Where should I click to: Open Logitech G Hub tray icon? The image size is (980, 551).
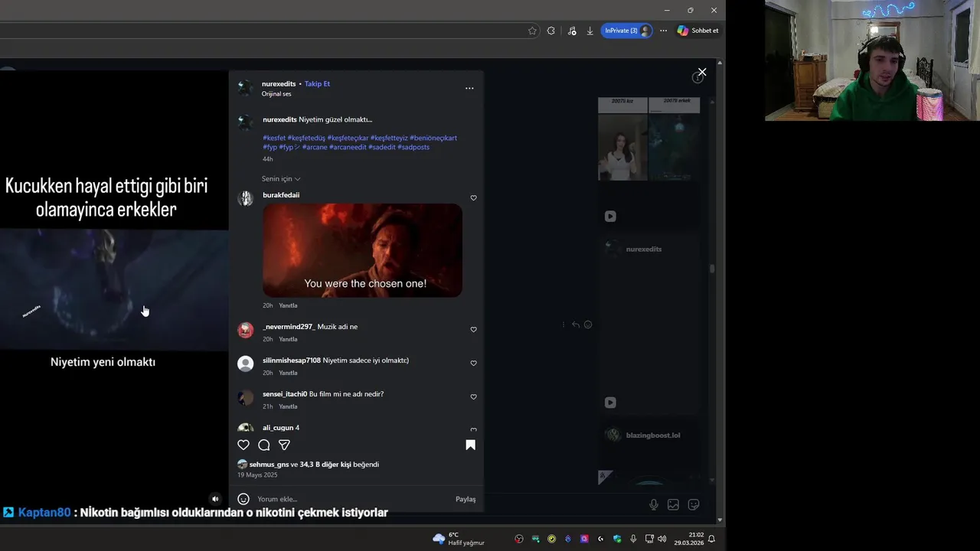tap(600, 539)
